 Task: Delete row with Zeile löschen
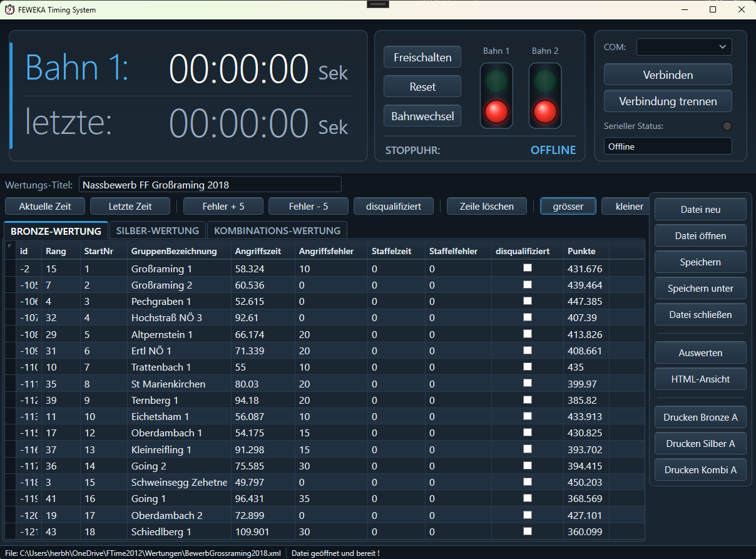[x=487, y=206]
